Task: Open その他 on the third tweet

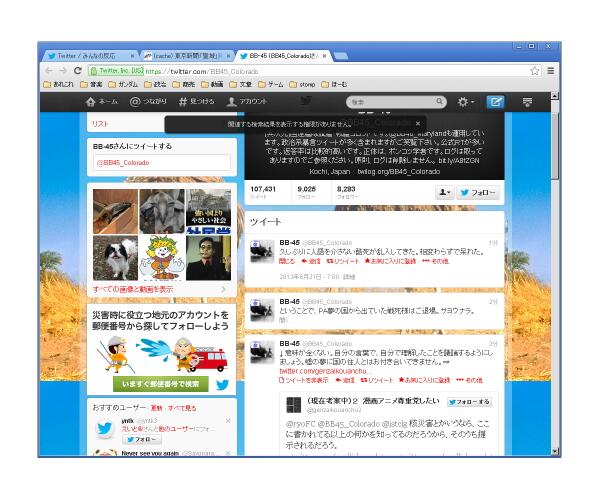Action: click(469, 380)
